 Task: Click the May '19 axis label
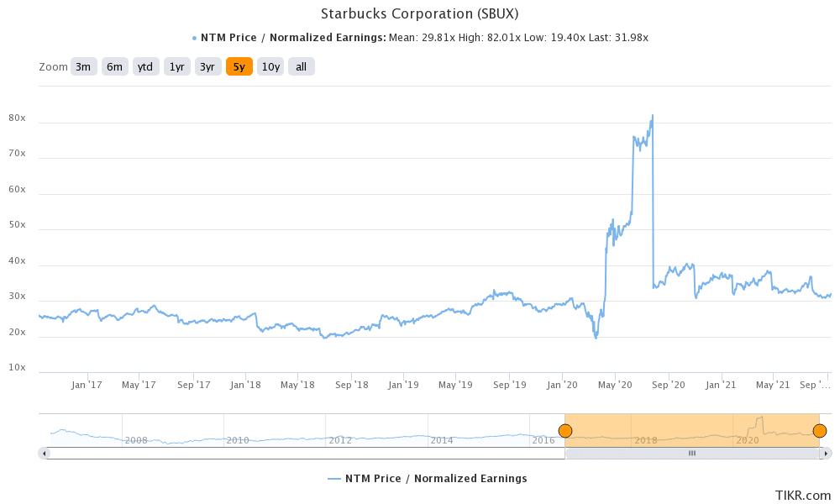tap(455, 385)
